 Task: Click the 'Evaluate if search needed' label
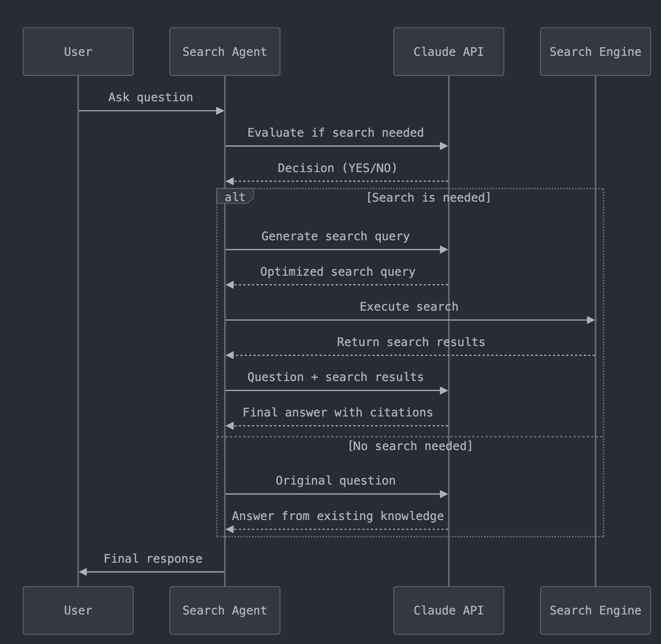(335, 133)
